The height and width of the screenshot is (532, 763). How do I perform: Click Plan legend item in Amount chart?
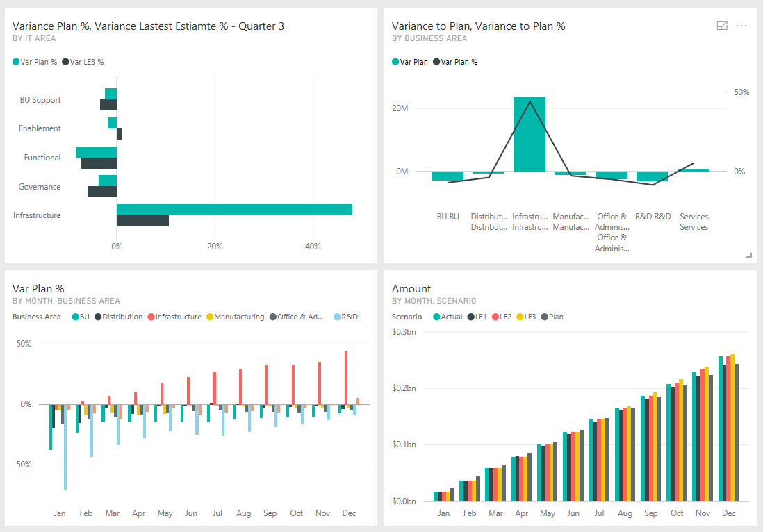tap(552, 317)
